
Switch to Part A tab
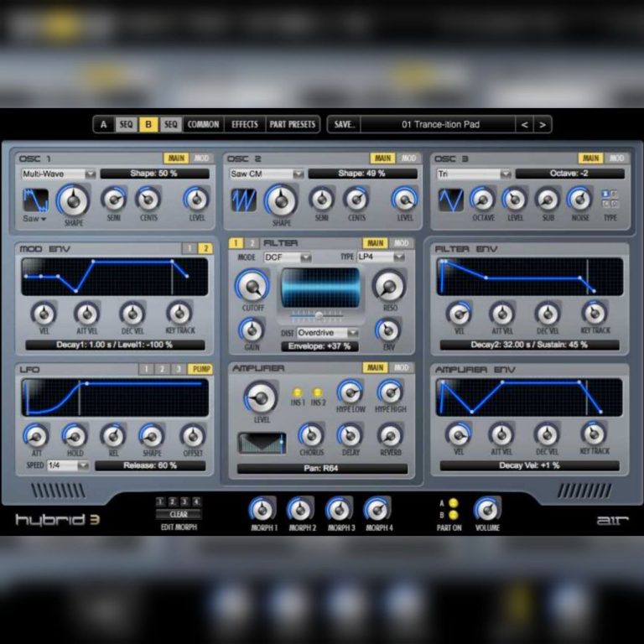point(103,124)
